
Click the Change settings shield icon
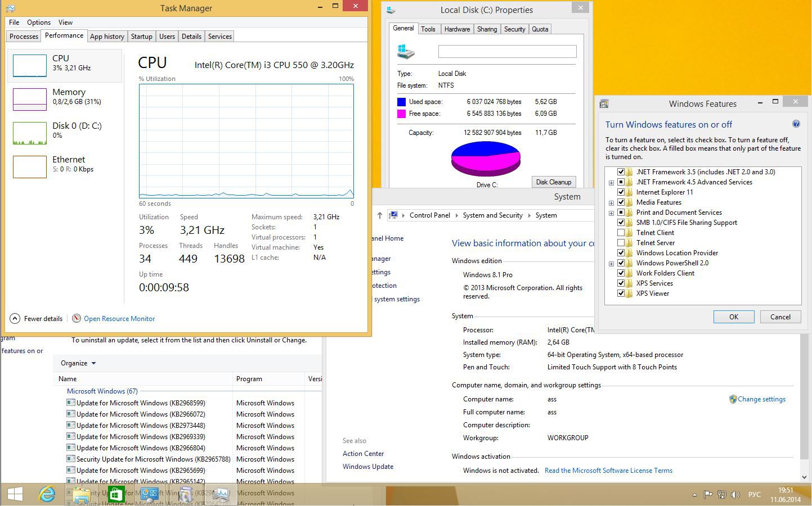pyautogui.click(x=733, y=399)
